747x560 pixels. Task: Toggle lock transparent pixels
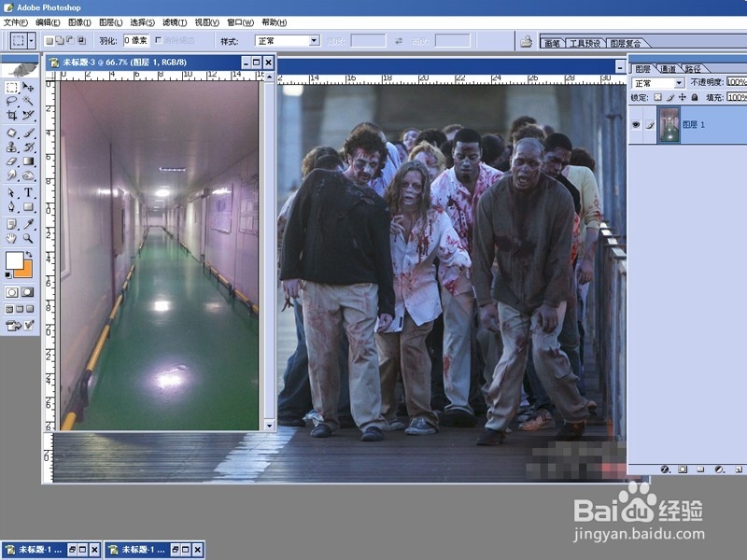pos(658,97)
